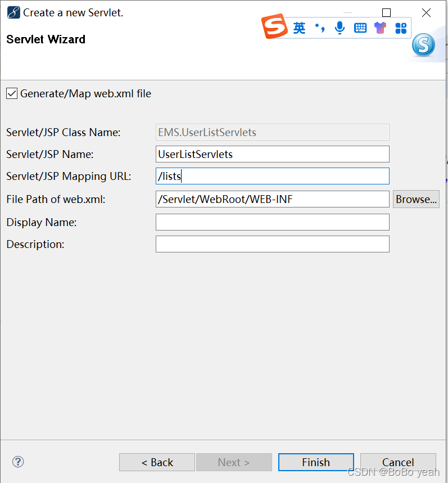The image size is (448, 483).
Task: Toggle the Generate/Map web.xml file checkbox
Action: pos(12,94)
